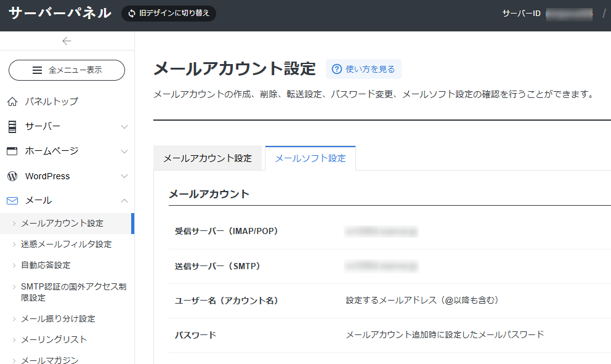Click the back arrow collapsing the sidebar
611x364 pixels.
click(x=67, y=41)
